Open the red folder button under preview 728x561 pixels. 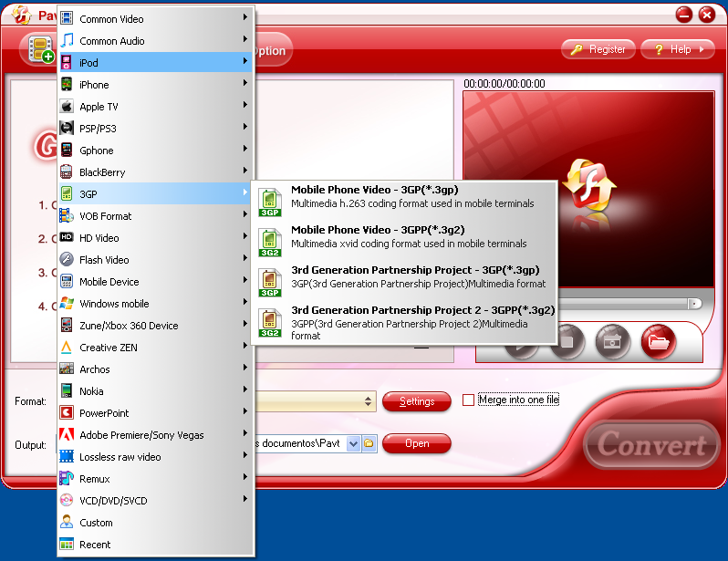tap(659, 342)
